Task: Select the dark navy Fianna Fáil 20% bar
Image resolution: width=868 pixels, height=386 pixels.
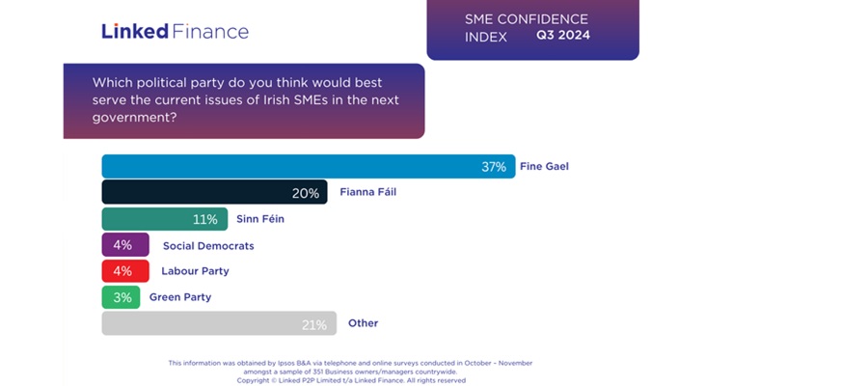Action: (x=215, y=192)
